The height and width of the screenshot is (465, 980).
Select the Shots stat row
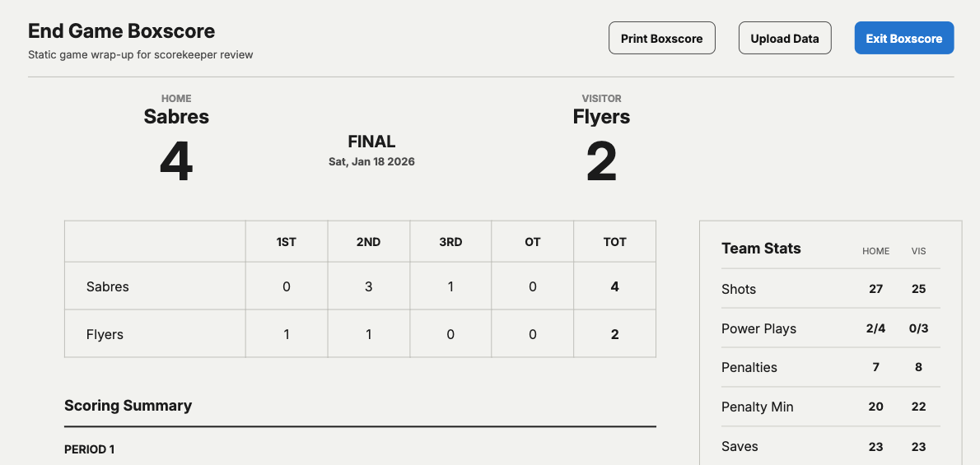[831, 289]
